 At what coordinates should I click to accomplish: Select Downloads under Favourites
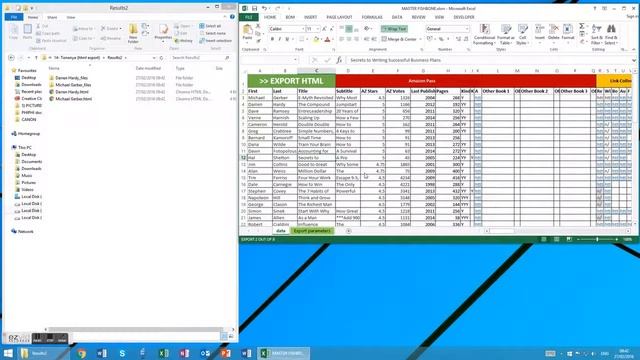click(28, 84)
